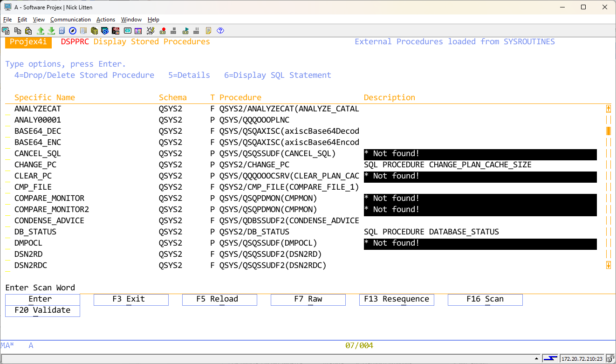Click description SQL PROCEDURE CHANGE_PLAN_CACHE_SIZE

click(x=448, y=165)
